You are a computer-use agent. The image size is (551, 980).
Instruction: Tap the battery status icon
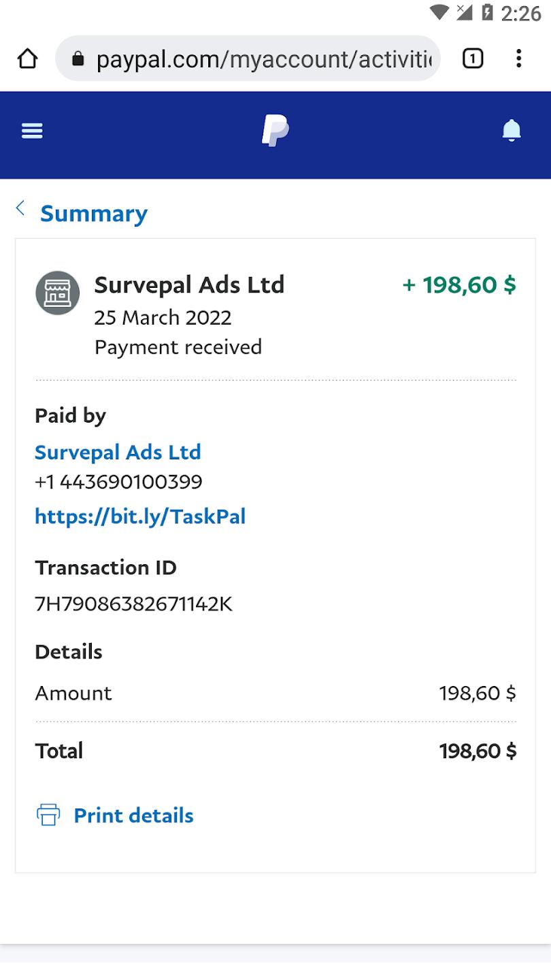pyautogui.click(x=487, y=12)
